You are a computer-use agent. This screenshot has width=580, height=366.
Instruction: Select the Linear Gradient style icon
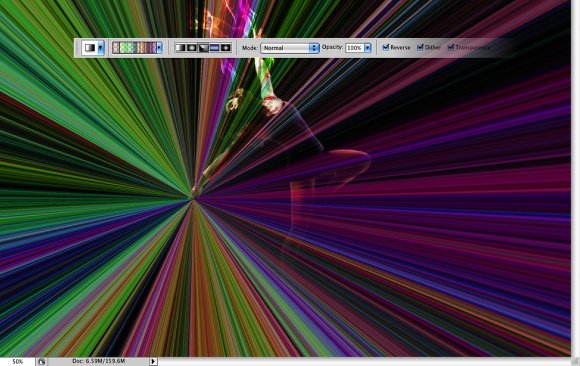180,48
